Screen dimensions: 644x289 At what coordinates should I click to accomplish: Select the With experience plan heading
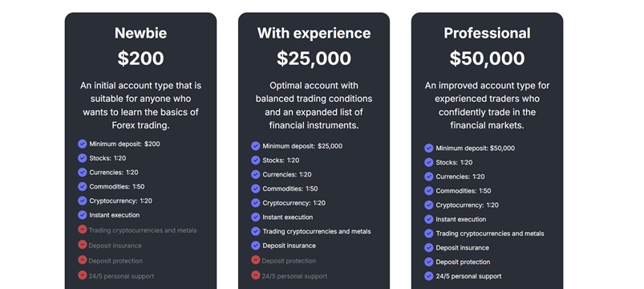pos(314,33)
